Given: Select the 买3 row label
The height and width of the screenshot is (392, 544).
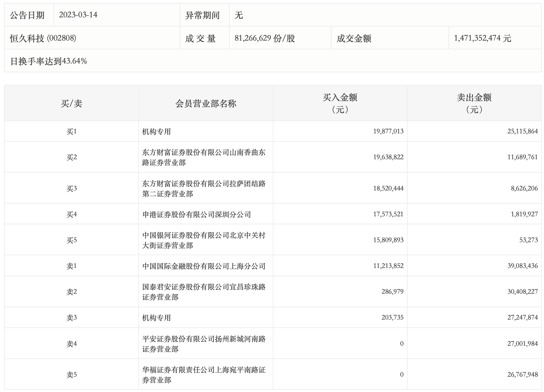Looking at the screenshot, I should pos(71,189).
